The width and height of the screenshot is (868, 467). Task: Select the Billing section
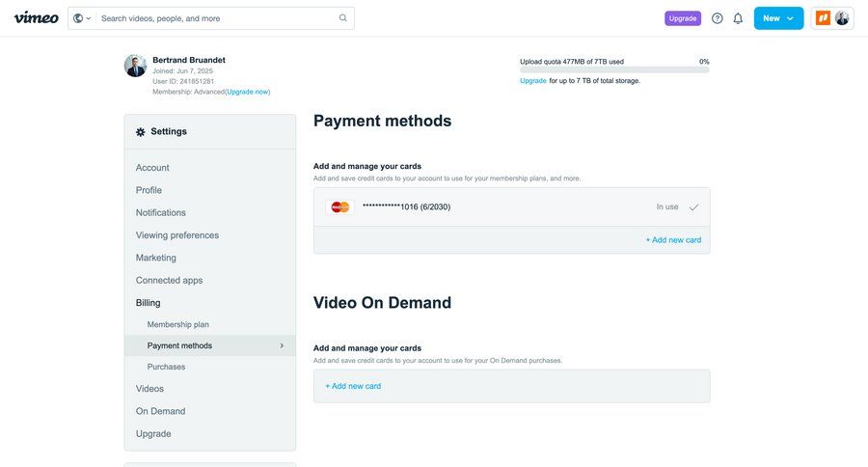coord(148,303)
